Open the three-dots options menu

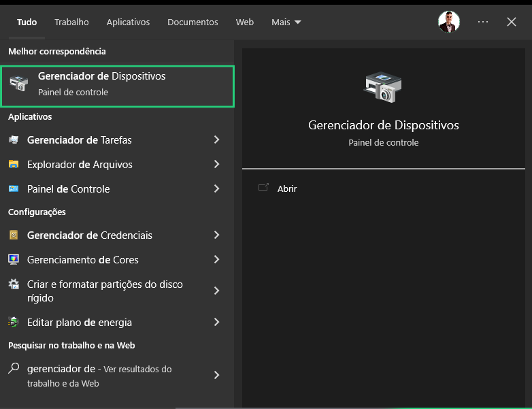point(482,22)
